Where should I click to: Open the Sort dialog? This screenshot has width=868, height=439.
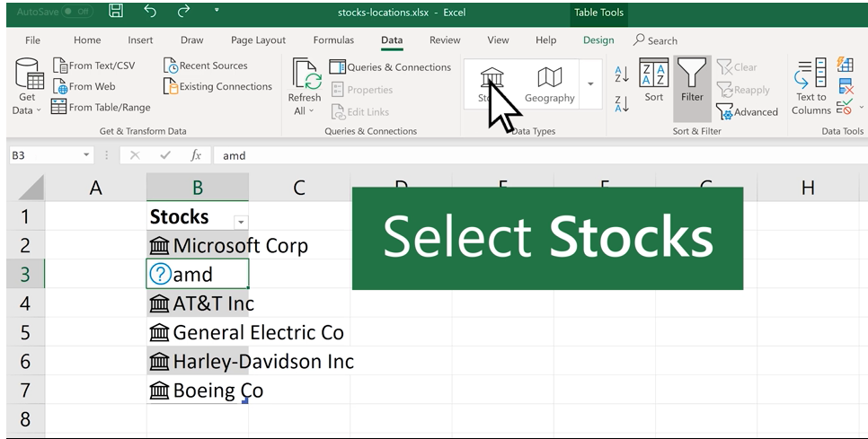coord(654,81)
